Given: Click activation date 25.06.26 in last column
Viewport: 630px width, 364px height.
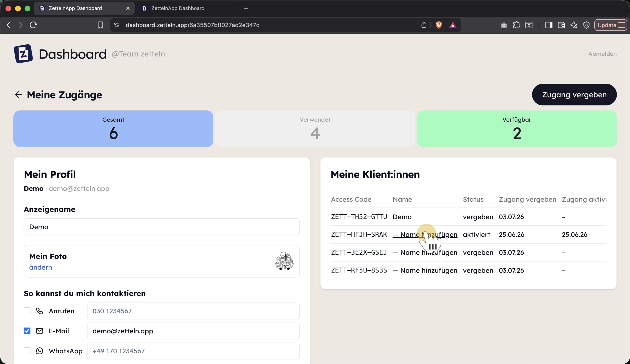Looking at the screenshot, I should tap(575, 234).
